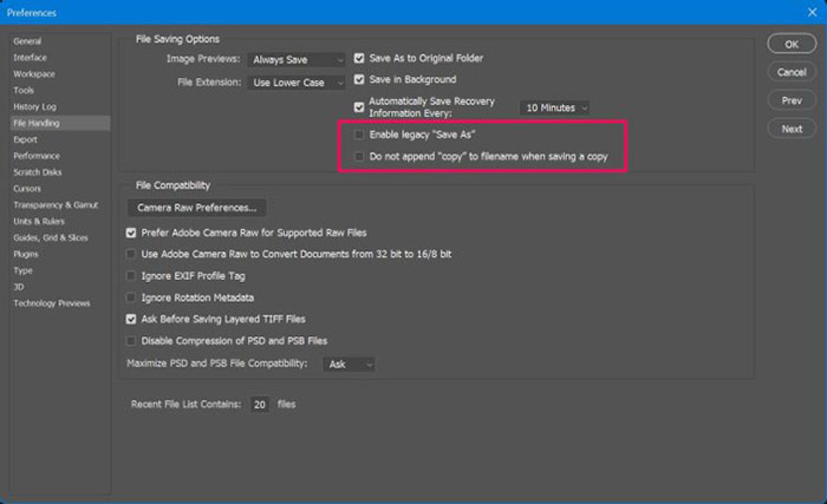827x504 pixels.
Task: Switch to Performance preferences
Action: pyautogui.click(x=36, y=156)
